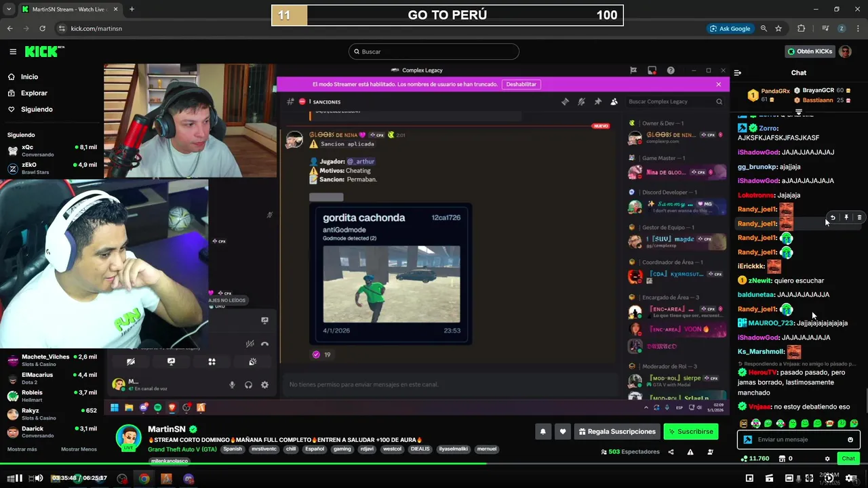Viewport: 868px width, 488px height.
Task: Open Machete_Vilches recommended channel
Action: pyautogui.click(x=52, y=360)
